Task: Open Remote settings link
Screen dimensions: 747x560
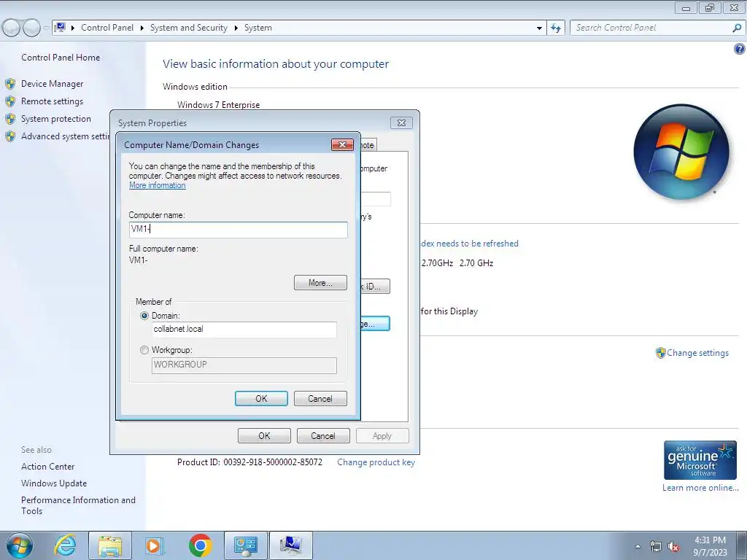Action: [x=52, y=101]
